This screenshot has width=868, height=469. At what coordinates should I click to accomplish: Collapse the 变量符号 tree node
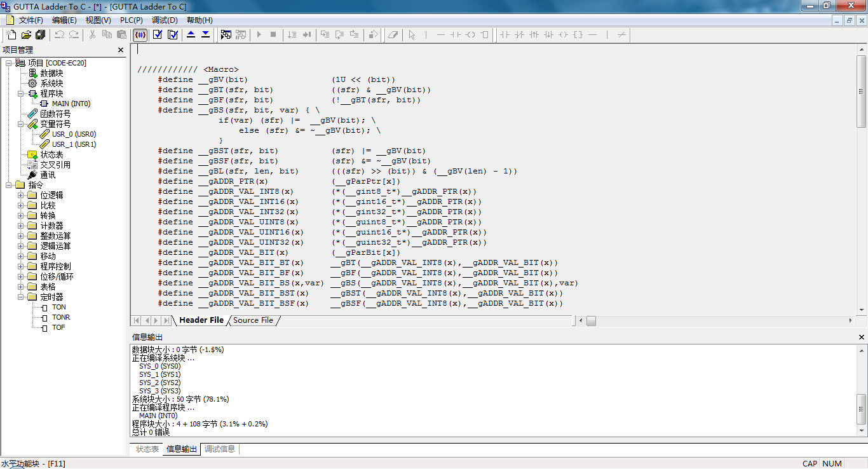tap(21, 124)
